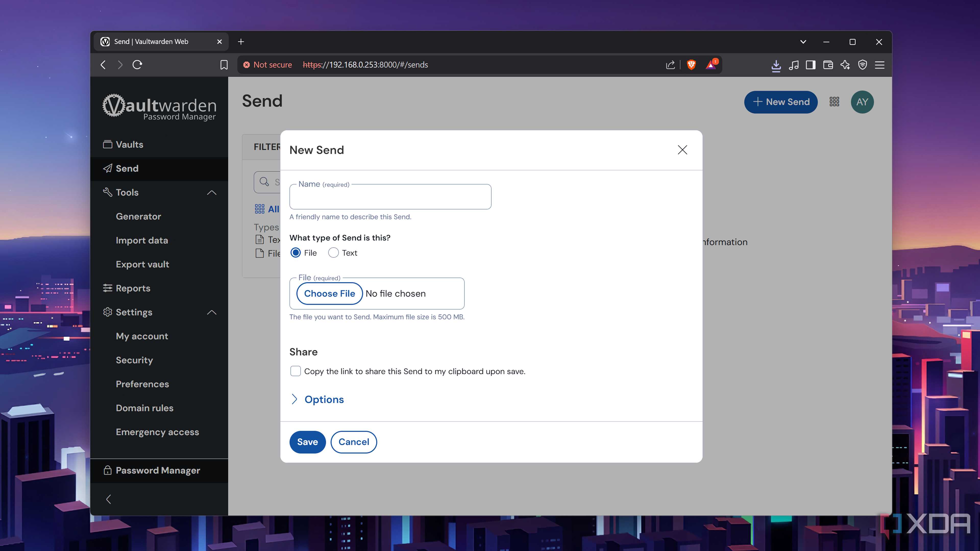
Task: Click the New Send button
Action: click(x=781, y=102)
